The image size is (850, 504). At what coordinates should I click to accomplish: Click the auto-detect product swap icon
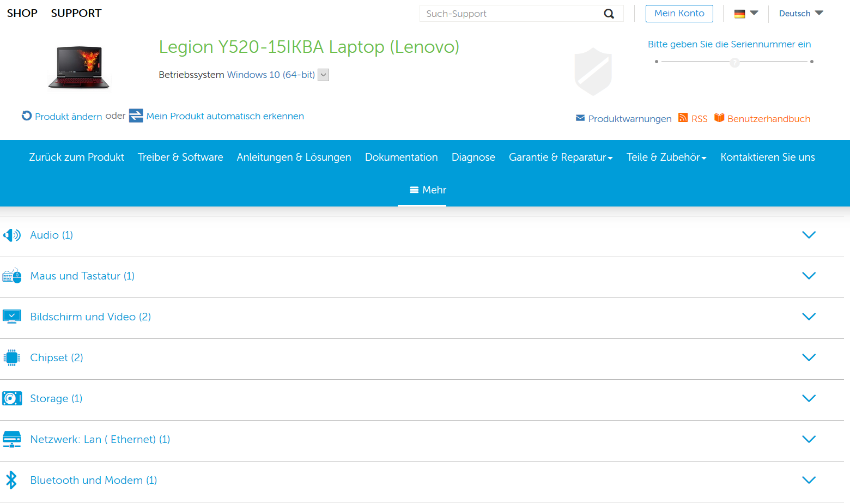136,116
